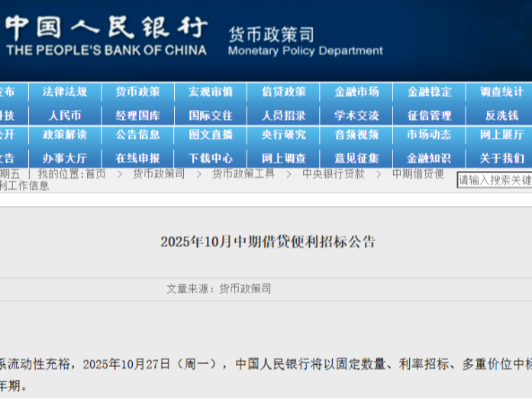Focus the search keyword input box
The height and width of the screenshot is (399, 532).
click(x=494, y=180)
